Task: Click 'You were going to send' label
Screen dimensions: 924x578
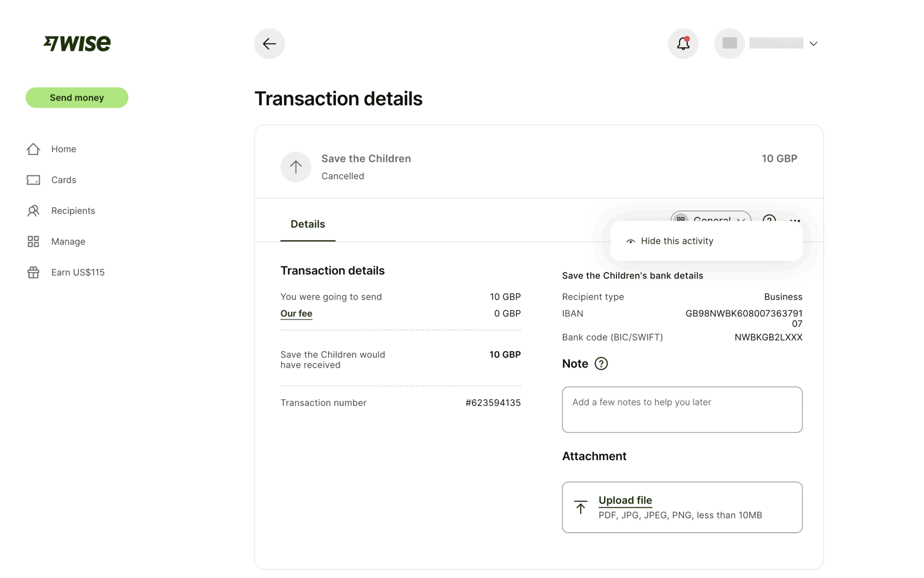Action: (331, 297)
